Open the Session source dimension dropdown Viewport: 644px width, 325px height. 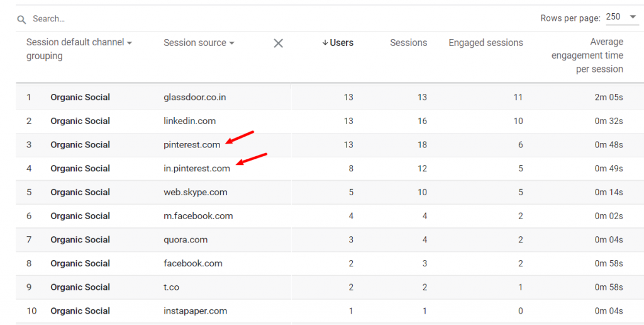(231, 43)
